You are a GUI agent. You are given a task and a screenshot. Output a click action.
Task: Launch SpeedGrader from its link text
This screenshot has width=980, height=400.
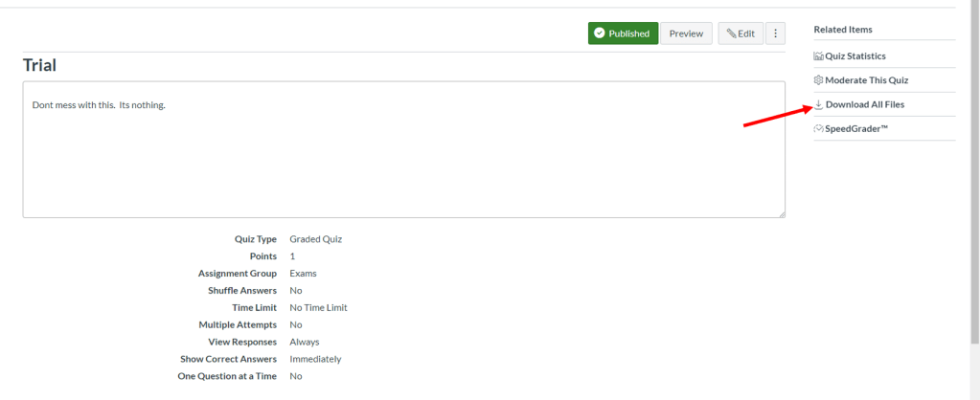[x=856, y=128]
